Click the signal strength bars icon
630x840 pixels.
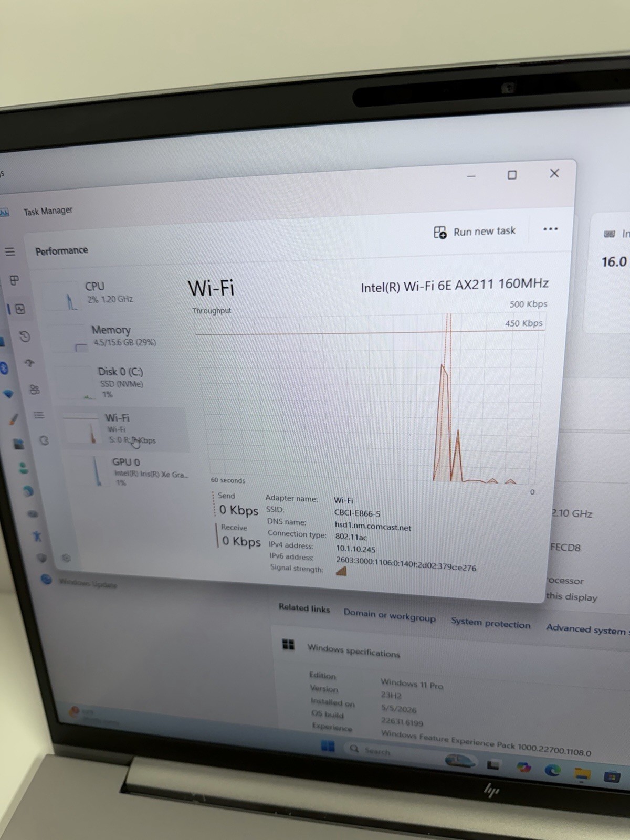pos(341,571)
